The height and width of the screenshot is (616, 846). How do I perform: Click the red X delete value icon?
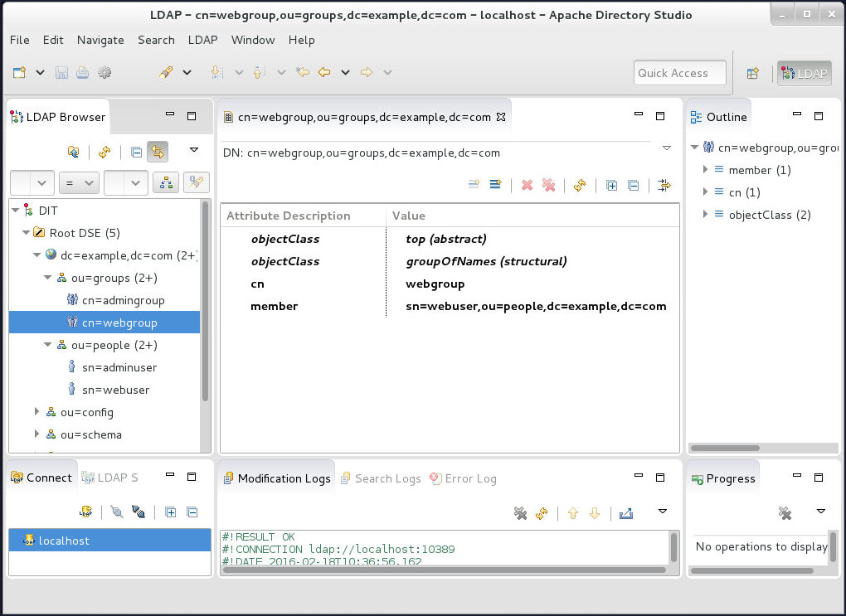click(527, 185)
